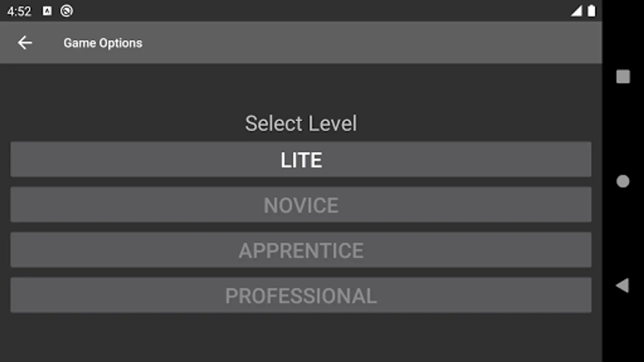Image resolution: width=644 pixels, height=362 pixels.
Task: Choose the APPRENTICE level
Action: point(301,250)
